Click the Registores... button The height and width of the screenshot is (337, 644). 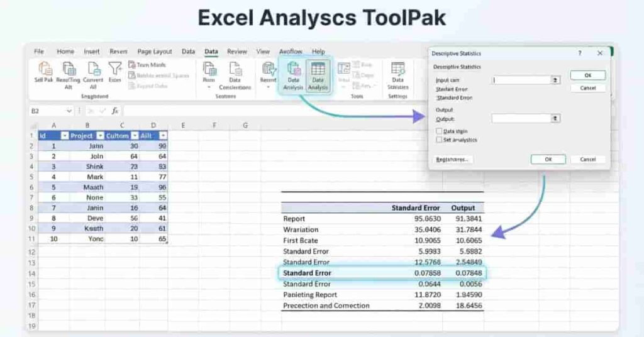pos(452,159)
